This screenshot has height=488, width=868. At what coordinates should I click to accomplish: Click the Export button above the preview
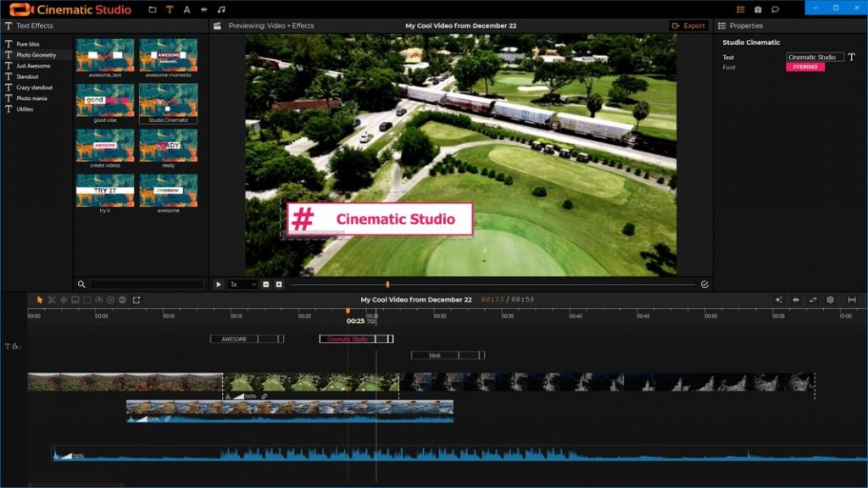[688, 25]
